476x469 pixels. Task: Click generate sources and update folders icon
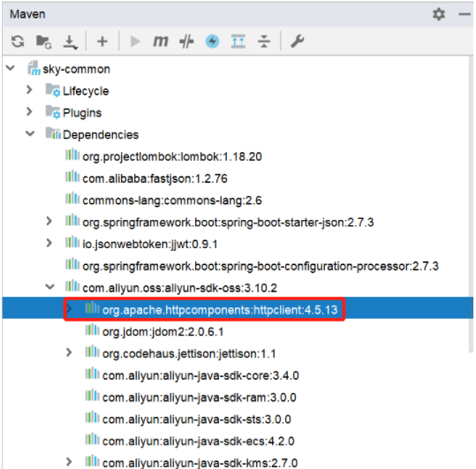(x=44, y=42)
